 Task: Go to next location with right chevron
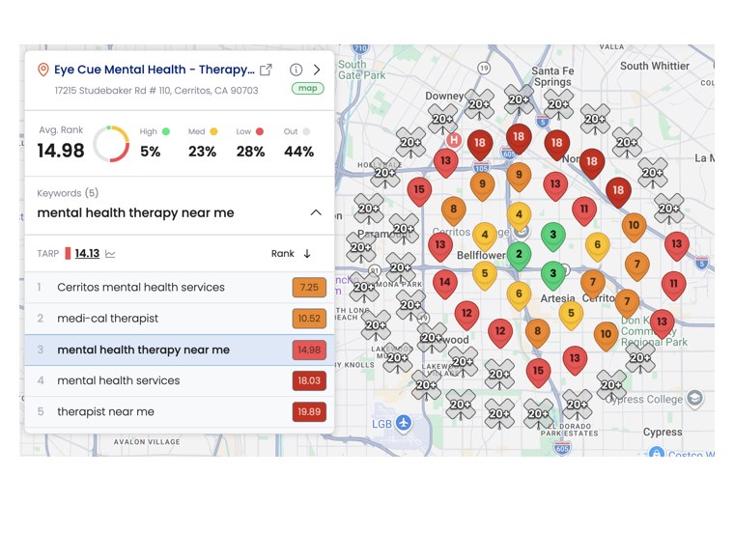click(x=317, y=70)
